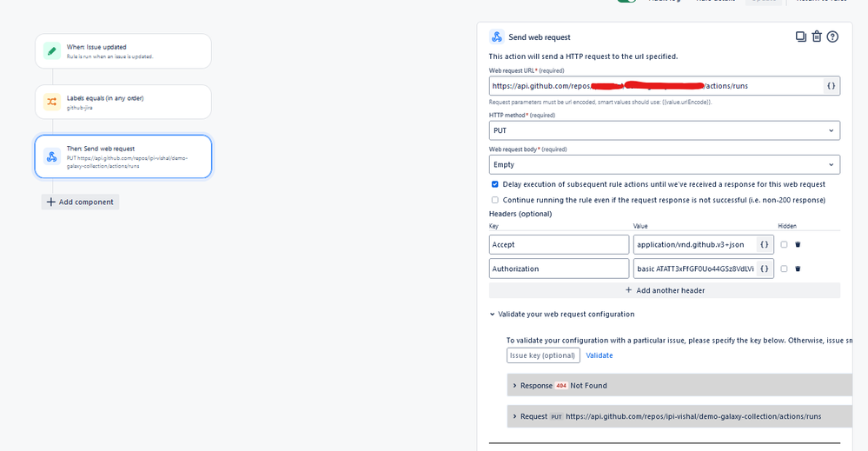The image size is (868, 451).
Task: Click the webhook icon on the Then: Send web request card
Action: click(x=52, y=156)
